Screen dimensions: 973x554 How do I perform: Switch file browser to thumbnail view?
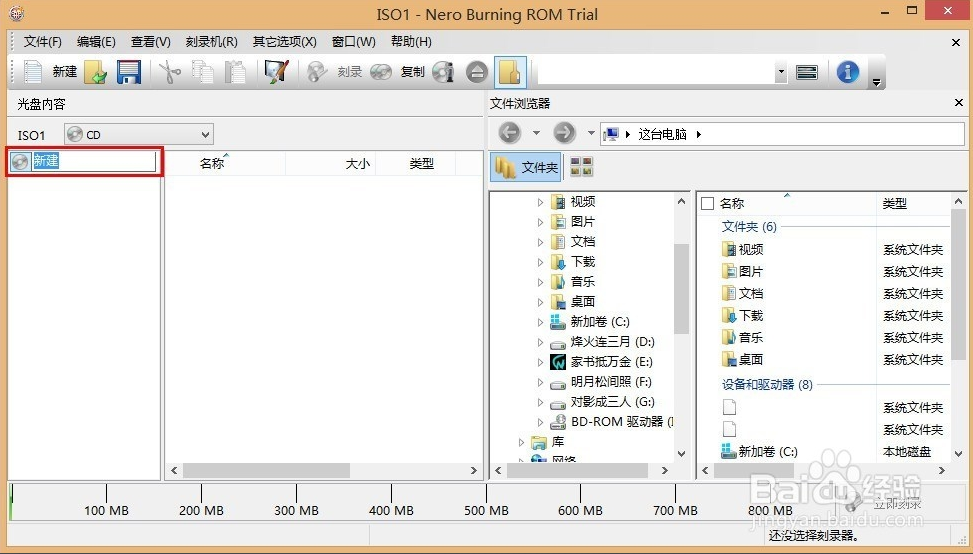point(581,166)
